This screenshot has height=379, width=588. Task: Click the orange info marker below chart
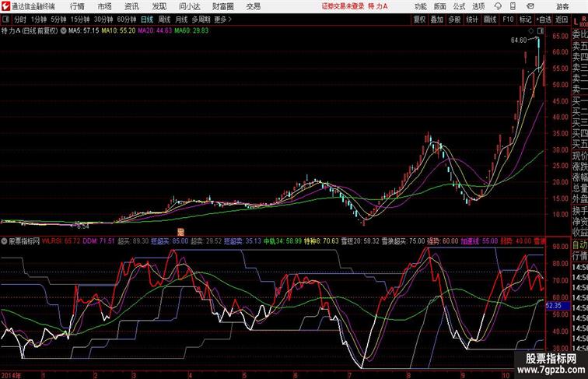[x=180, y=232]
